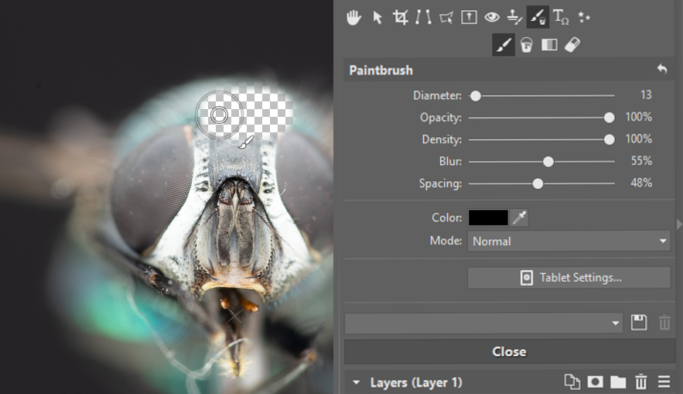Click the Close button
The width and height of the screenshot is (683, 394).
click(x=509, y=352)
